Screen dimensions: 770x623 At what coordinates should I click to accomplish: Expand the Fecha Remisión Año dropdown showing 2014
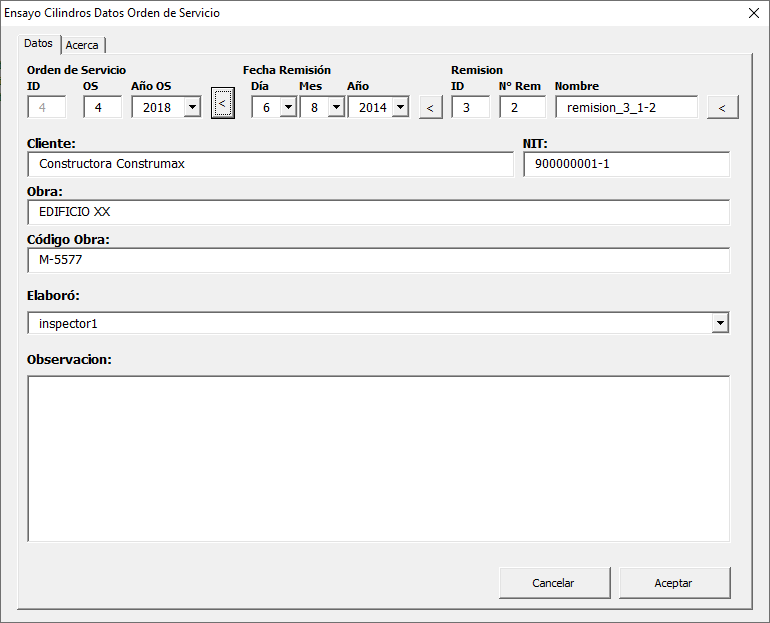pos(400,107)
